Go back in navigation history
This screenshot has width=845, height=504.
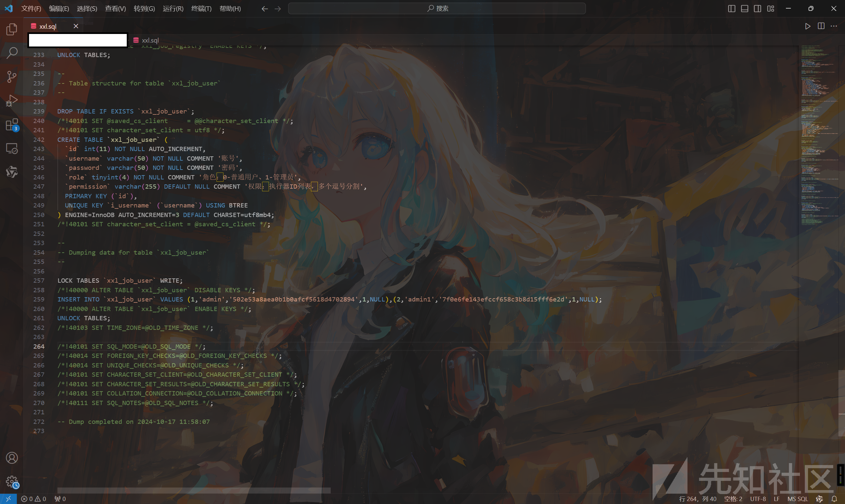tap(265, 9)
